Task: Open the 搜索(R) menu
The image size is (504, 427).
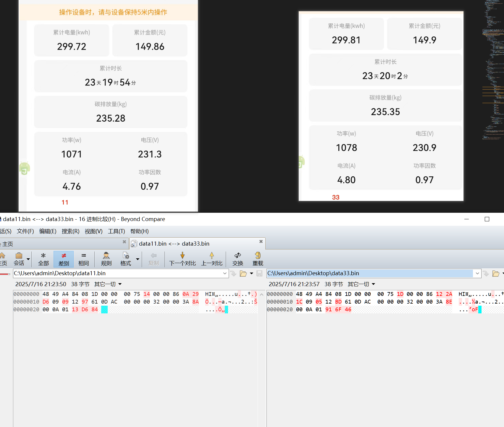Action: point(70,231)
